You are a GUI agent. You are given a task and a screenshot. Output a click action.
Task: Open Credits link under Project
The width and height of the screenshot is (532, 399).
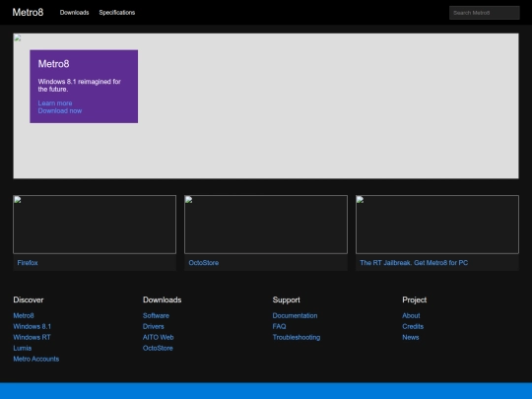click(413, 326)
